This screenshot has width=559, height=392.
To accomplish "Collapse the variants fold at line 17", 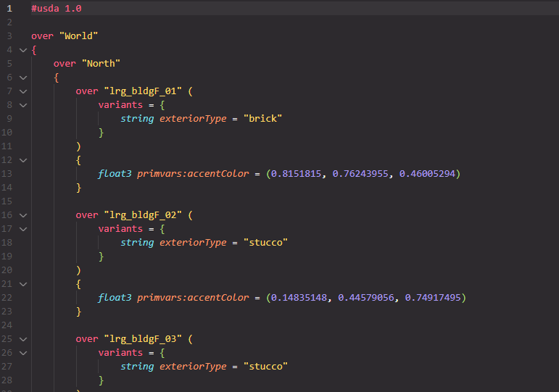I will click(23, 229).
